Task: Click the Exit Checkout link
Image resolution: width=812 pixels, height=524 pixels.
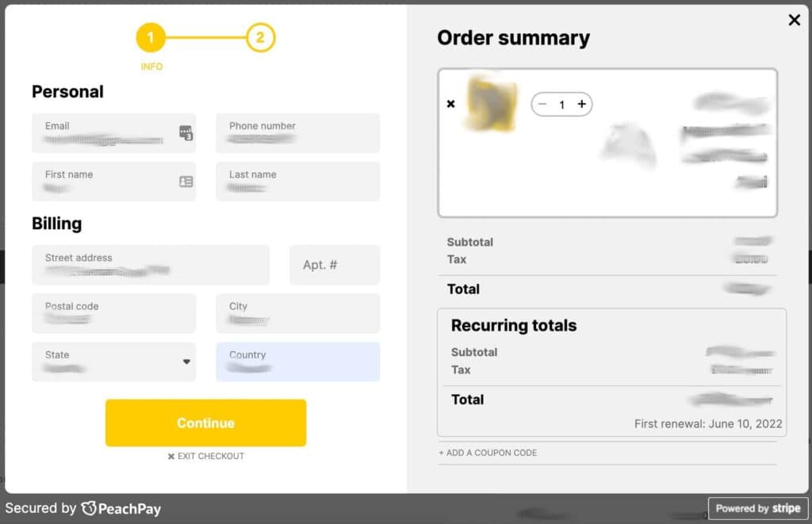Action: pyautogui.click(x=205, y=457)
